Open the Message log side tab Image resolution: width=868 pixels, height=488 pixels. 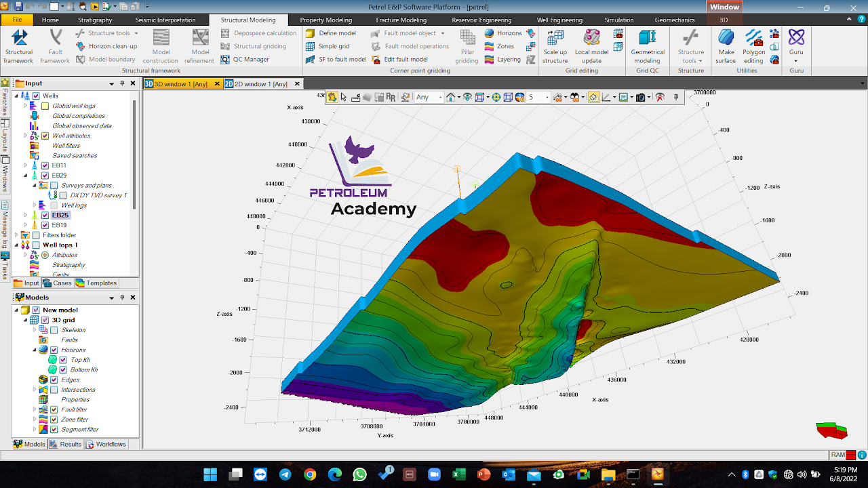click(5, 226)
